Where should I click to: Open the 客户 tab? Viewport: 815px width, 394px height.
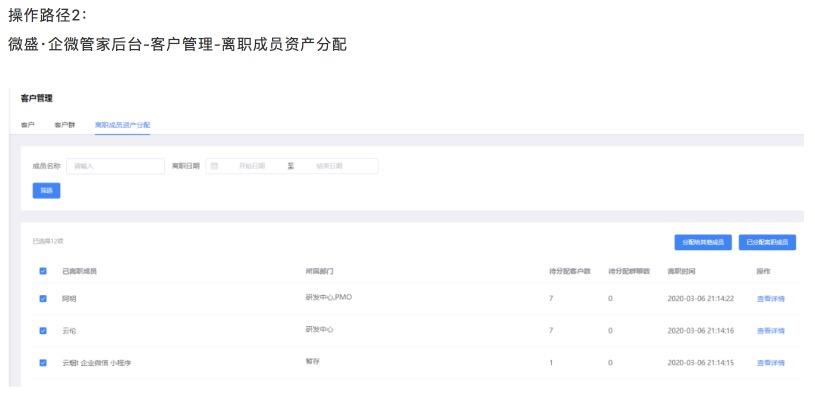pyautogui.click(x=28, y=125)
